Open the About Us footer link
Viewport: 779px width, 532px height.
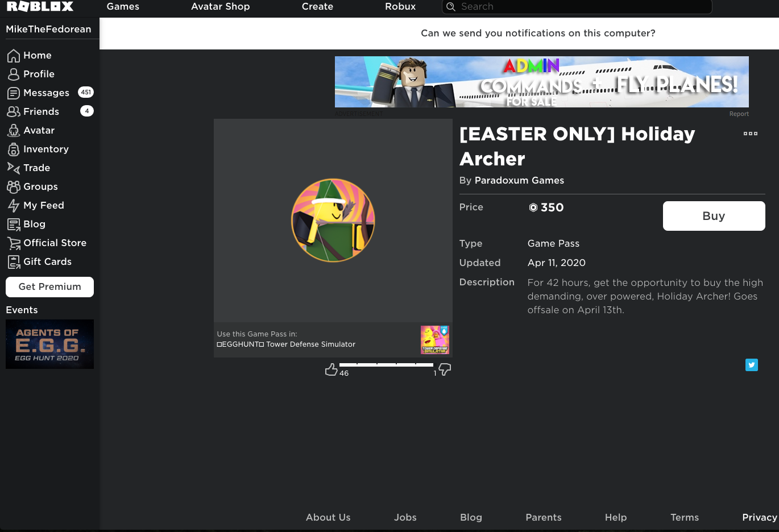click(x=328, y=517)
